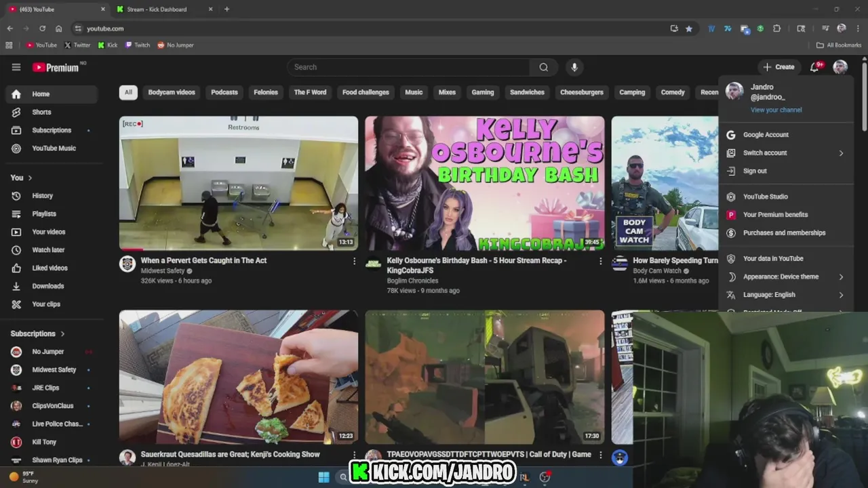Image resolution: width=868 pixels, height=488 pixels.
Task: Select the Cheeseburgers chip
Action: pyautogui.click(x=582, y=92)
